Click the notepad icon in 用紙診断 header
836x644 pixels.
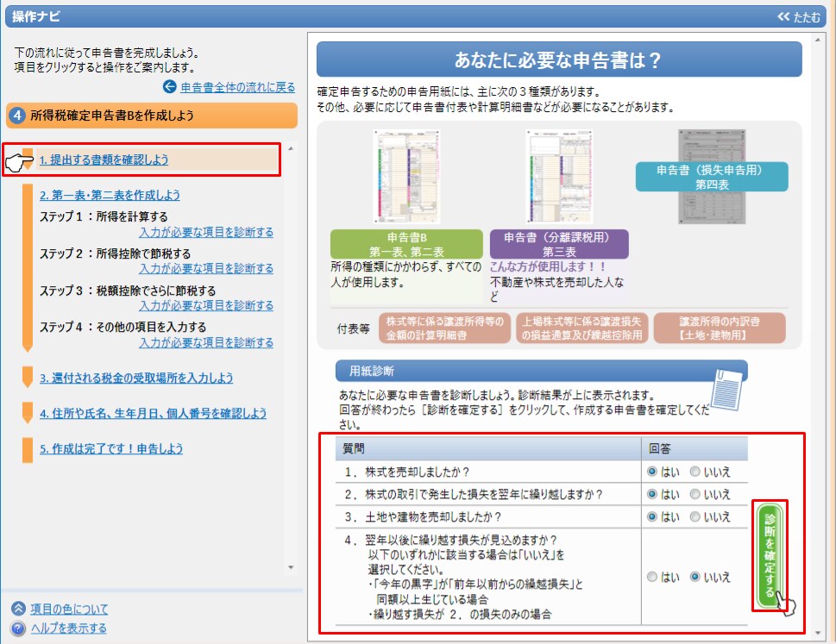point(727,390)
